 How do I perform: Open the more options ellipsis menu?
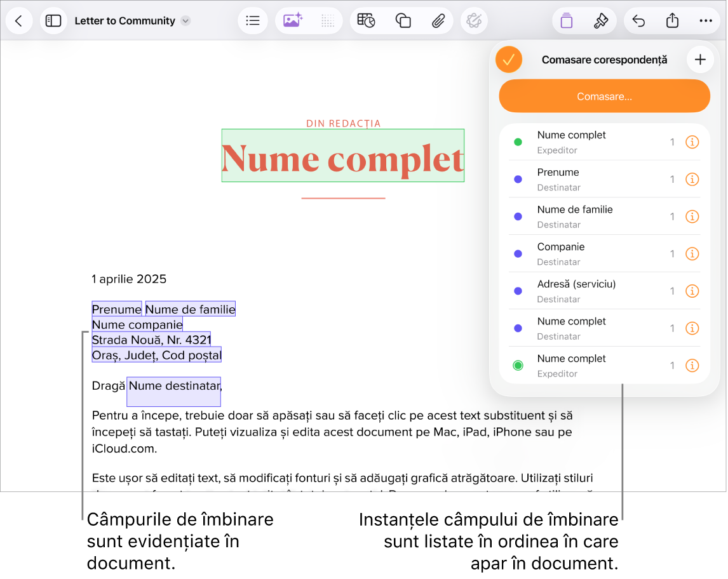[x=706, y=21]
